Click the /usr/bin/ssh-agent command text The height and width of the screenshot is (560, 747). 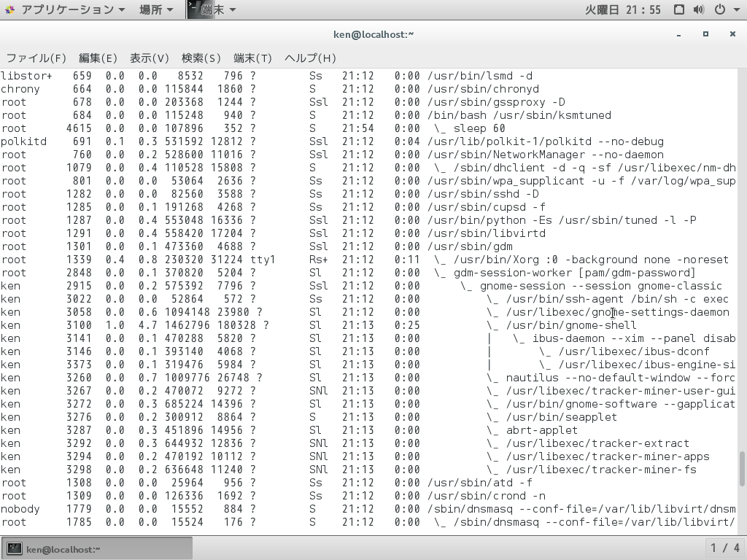[617, 299]
